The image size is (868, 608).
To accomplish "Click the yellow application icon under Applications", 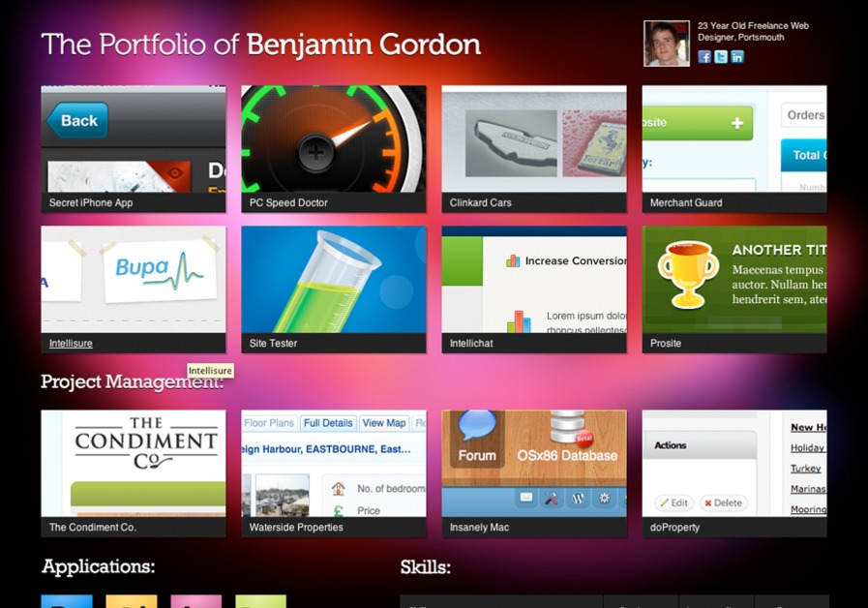I will pos(132,601).
